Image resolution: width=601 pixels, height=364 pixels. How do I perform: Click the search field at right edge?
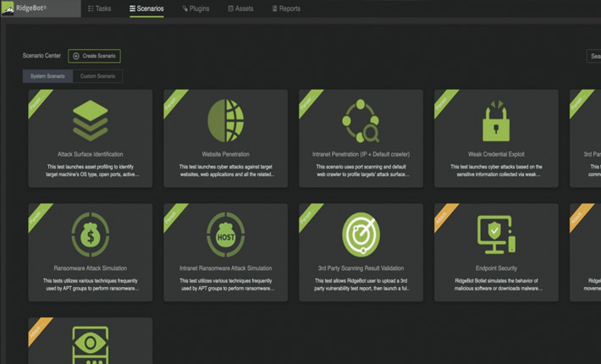593,56
